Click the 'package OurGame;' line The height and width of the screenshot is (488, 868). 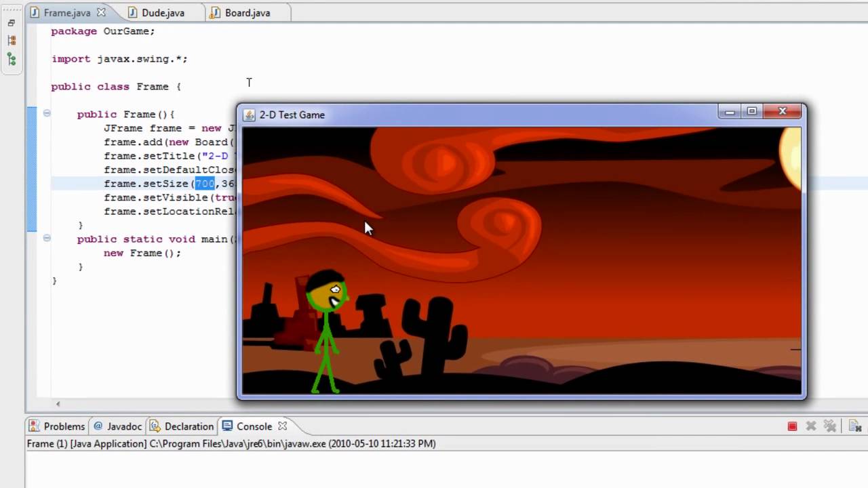point(103,31)
